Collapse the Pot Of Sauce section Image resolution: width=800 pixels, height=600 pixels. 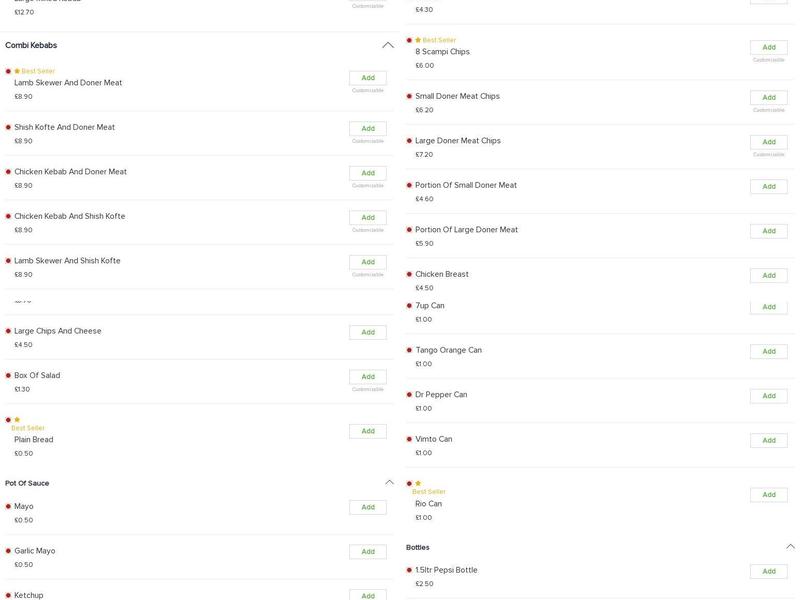(x=389, y=483)
